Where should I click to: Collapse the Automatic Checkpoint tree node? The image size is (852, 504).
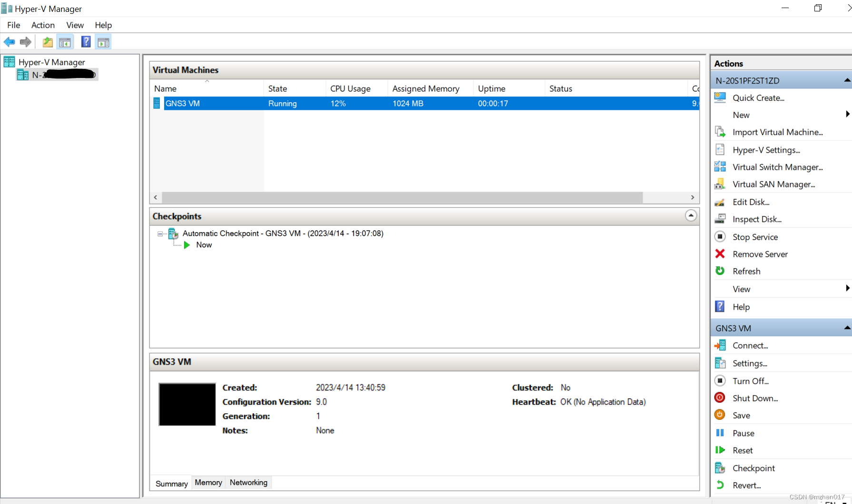tap(160, 233)
